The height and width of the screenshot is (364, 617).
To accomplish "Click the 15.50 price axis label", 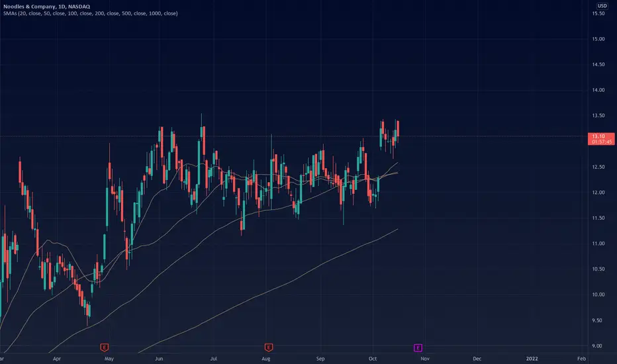I will coord(598,13).
